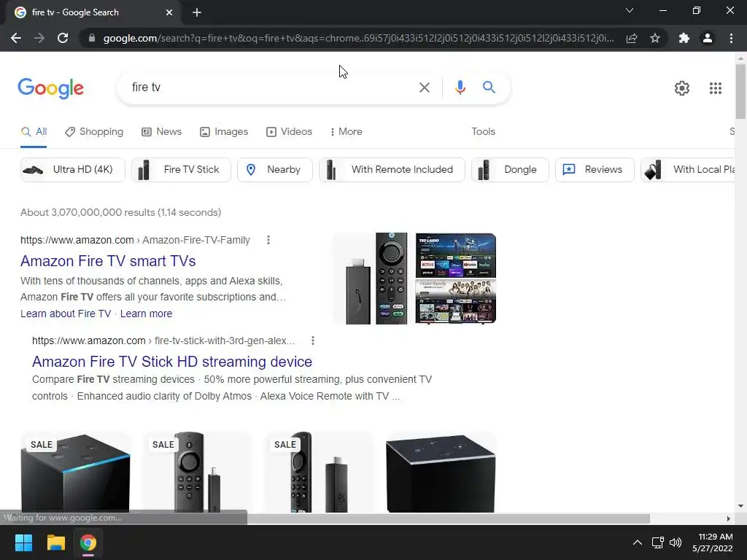Click the Learn more sitelink
The width and height of the screenshot is (747, 560).
[146, 314]
